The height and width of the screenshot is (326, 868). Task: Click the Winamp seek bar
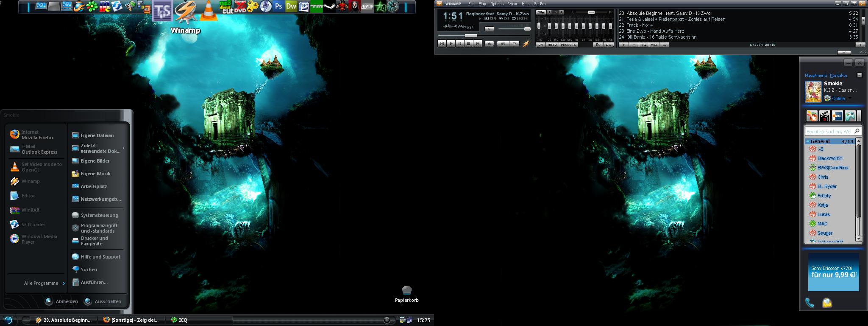[484, 36]
